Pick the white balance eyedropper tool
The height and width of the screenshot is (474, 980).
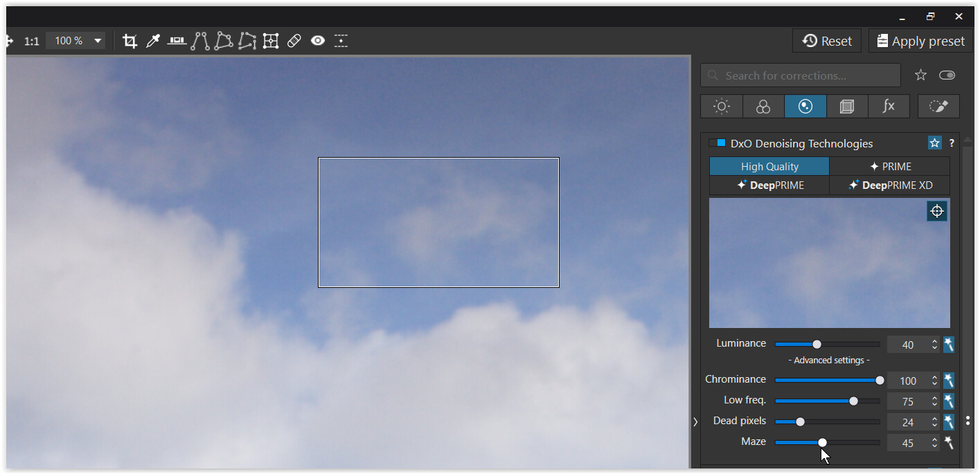point(153,41)
